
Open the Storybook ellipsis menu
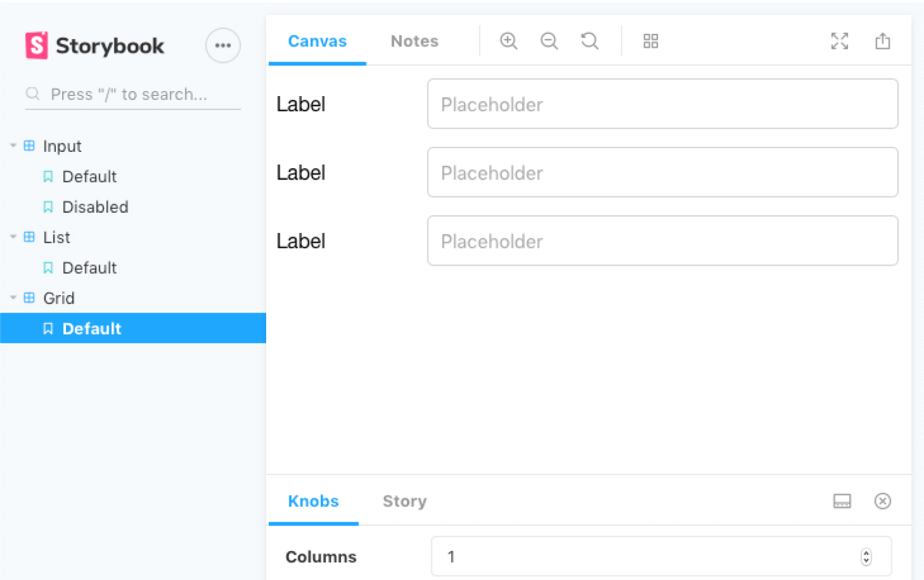(223, 46)
